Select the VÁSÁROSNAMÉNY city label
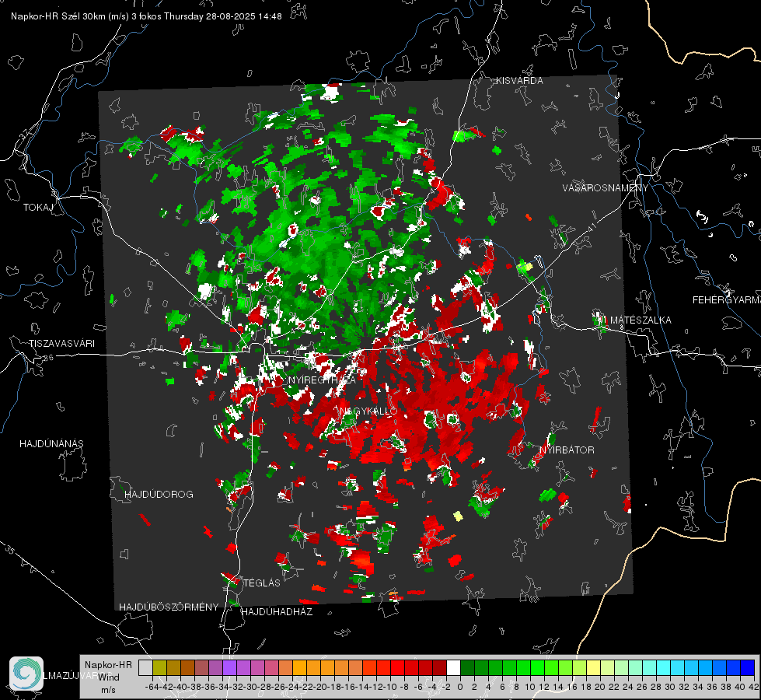 pos(606,188)
